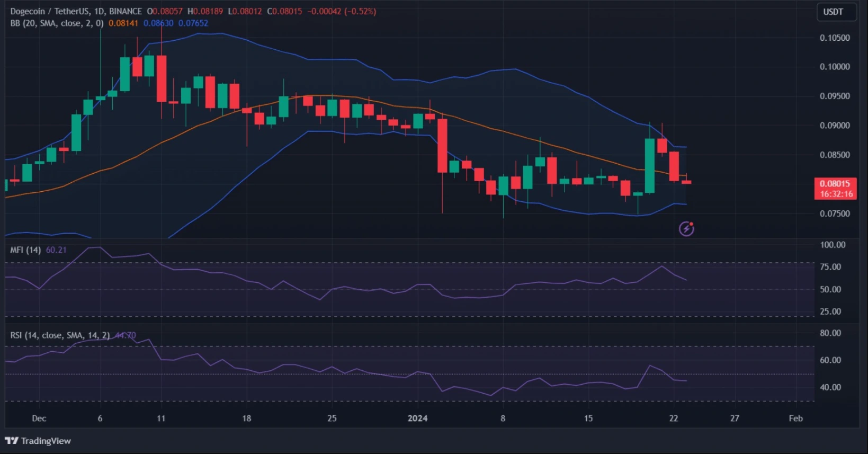Click the BB upper value 0.08630
The image size is (868, 454).
[x=158, y=23]
